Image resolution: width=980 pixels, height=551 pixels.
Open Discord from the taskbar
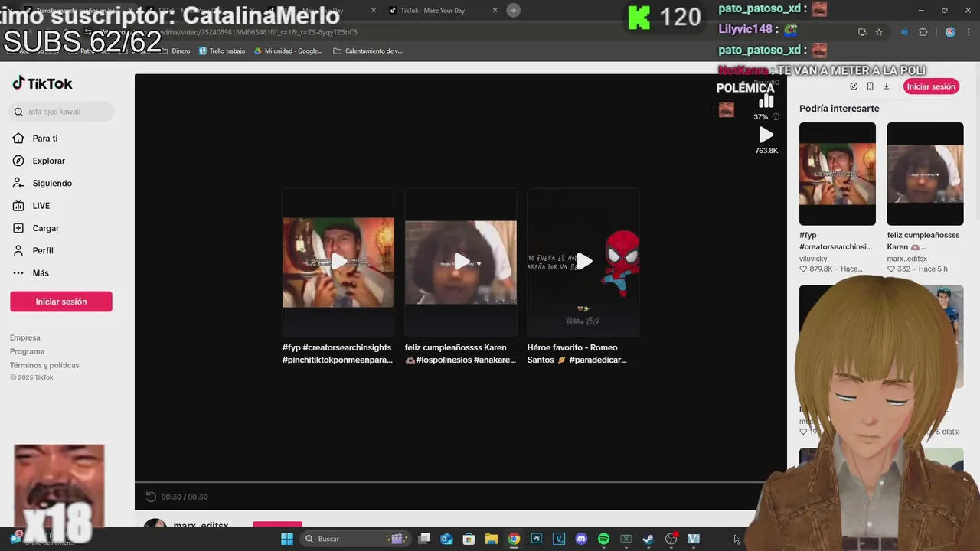(581, 539)
